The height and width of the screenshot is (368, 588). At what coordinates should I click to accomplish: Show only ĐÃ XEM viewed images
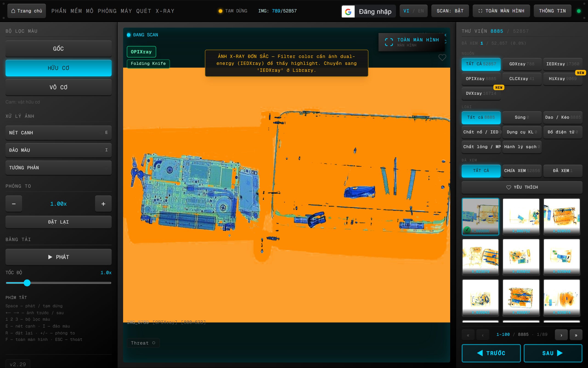pyautogui.click(x=563, y=171)
